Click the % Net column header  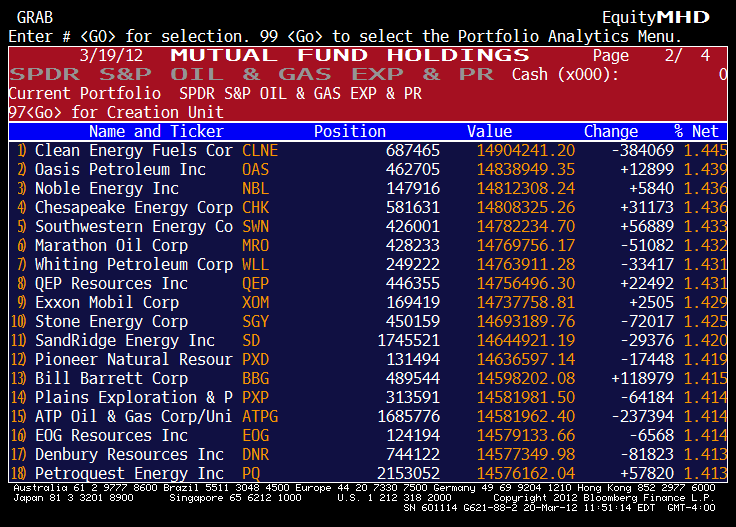pyautogui.click(x=696, y=131)
